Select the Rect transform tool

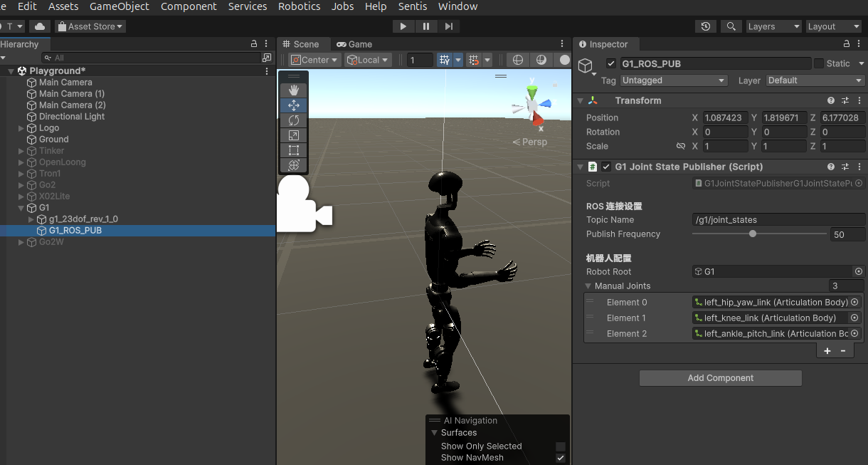[x=294, y=150]
